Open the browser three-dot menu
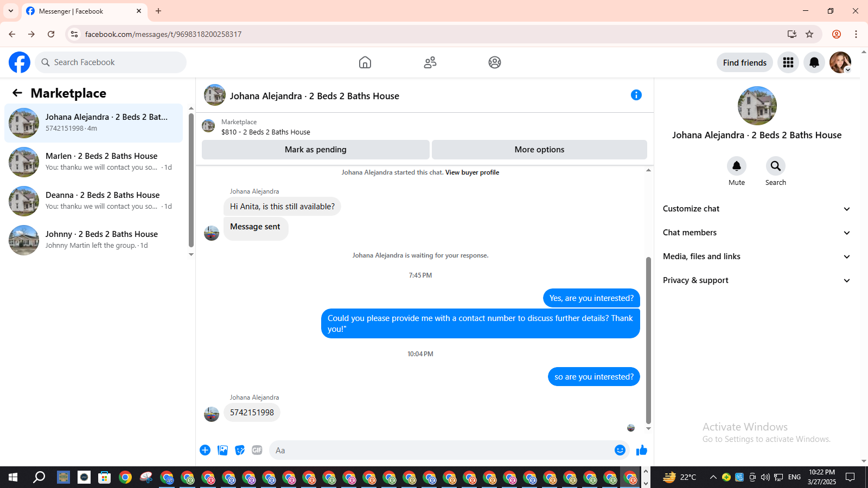The image size is (868, 488). click(856, 34)
